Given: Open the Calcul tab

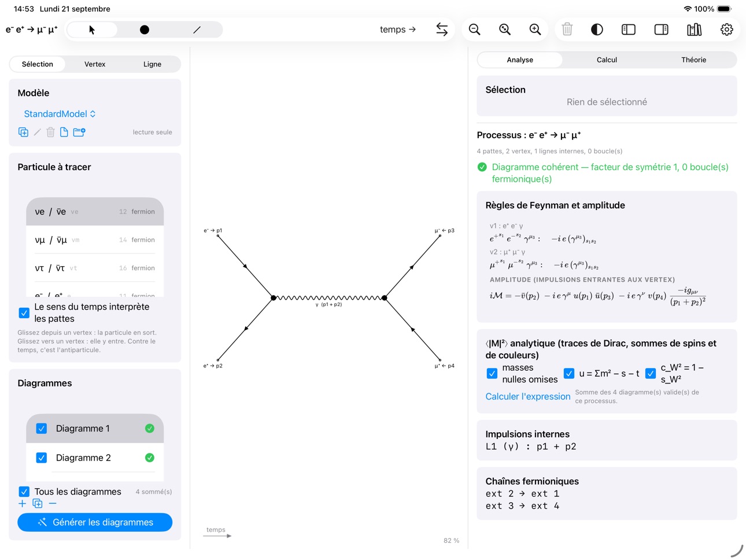Looking at the screenshot, I should point(607,60).
